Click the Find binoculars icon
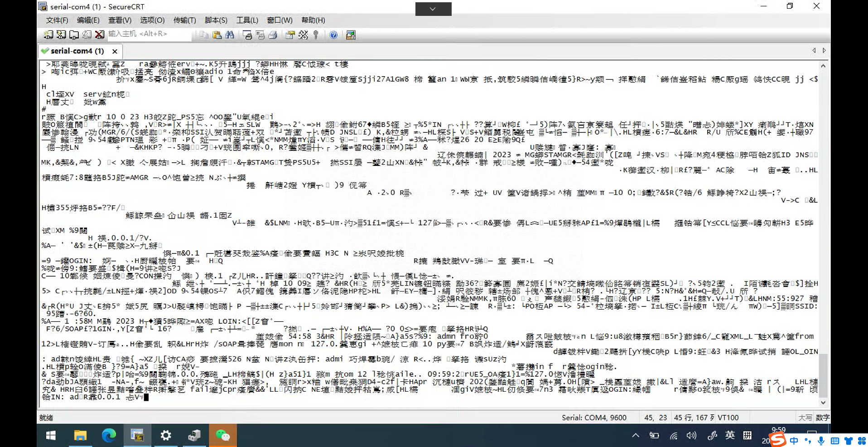 (x=230, y=35)
